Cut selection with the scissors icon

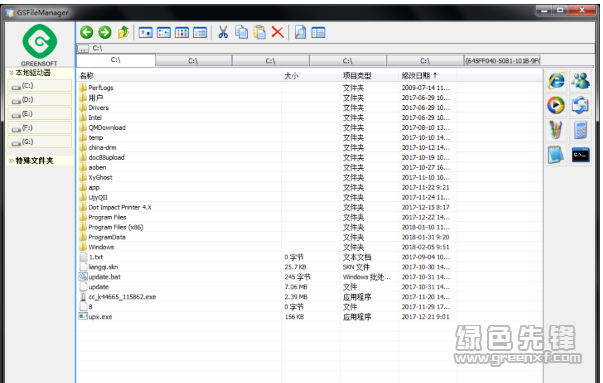coord(223,32)
